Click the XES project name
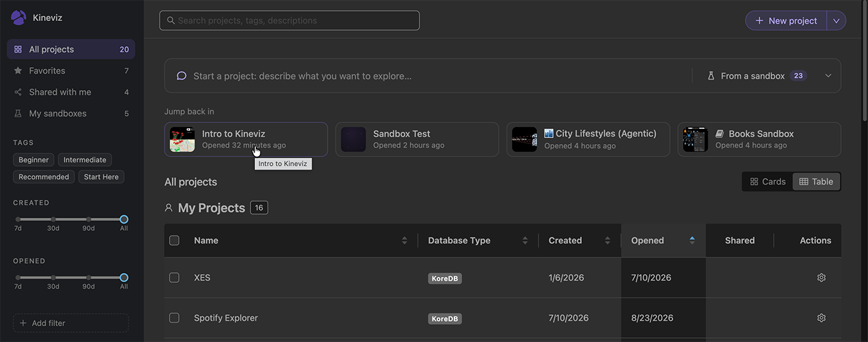868x342 pixels. click(202, 278)
